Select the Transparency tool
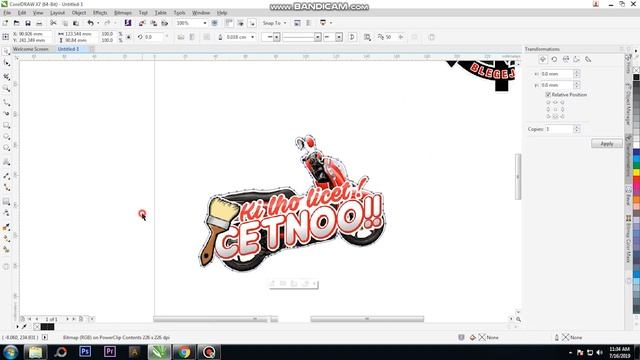The width and height of the screenshot is (640, 360). click(6, 213)
